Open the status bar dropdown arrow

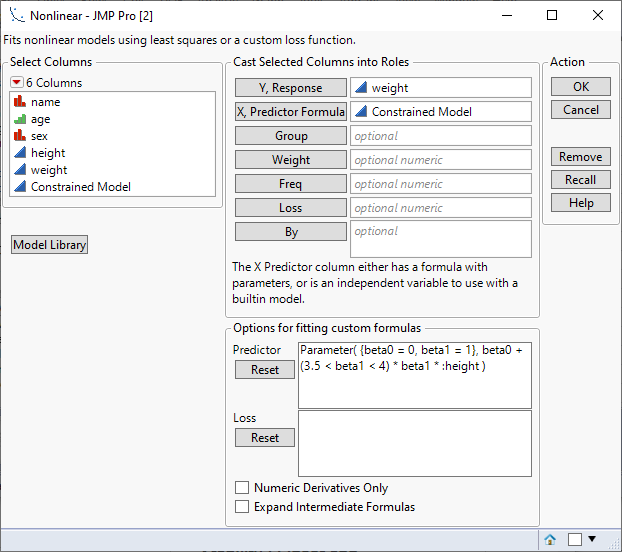click(592, 539)
